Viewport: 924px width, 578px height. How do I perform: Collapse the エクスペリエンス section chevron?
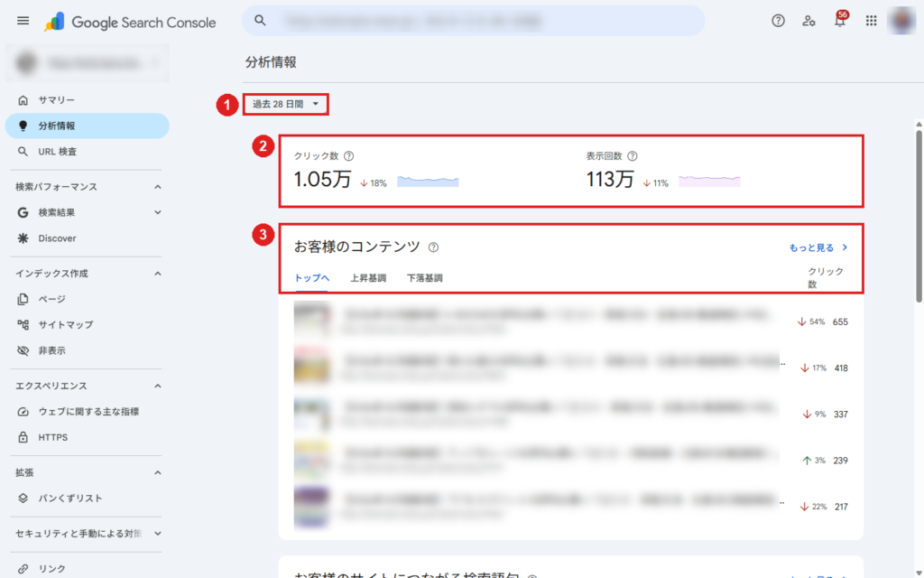157,386
